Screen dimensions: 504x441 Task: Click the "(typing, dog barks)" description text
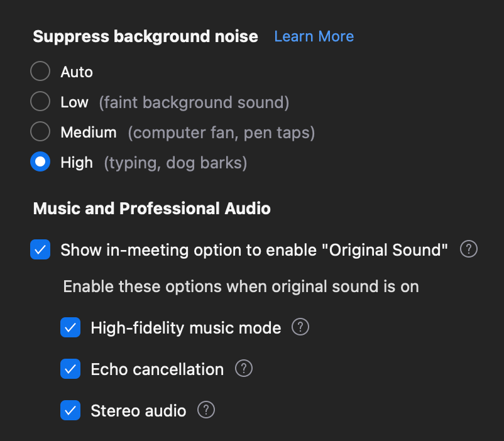click(x=175, y=163)
